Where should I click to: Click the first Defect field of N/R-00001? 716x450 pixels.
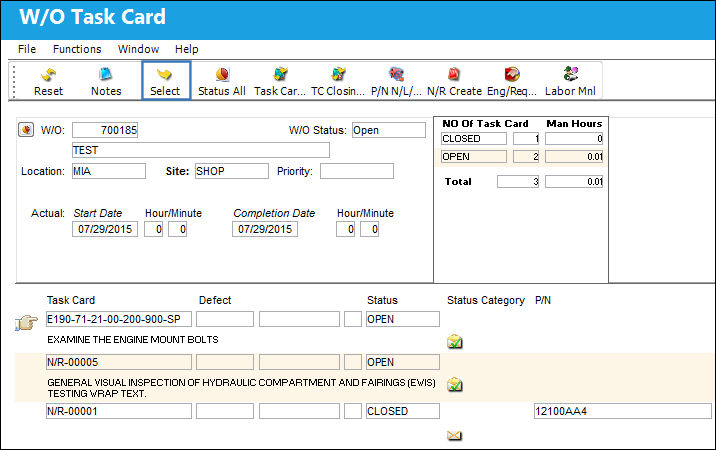pos(225,411)
